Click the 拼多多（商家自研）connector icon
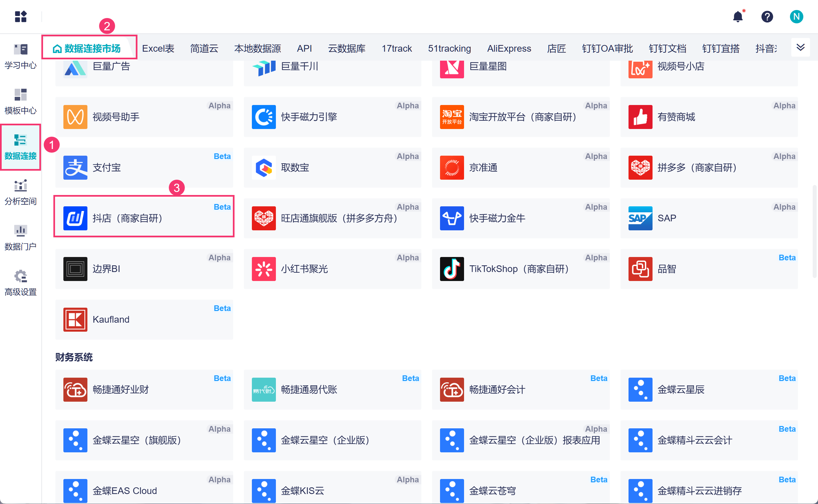 641,168
